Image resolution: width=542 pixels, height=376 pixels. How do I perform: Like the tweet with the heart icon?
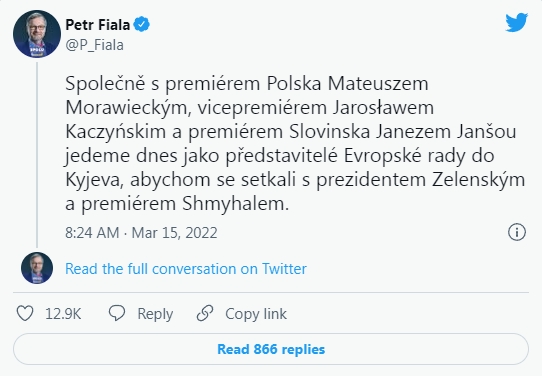click(x=25, y=313)
